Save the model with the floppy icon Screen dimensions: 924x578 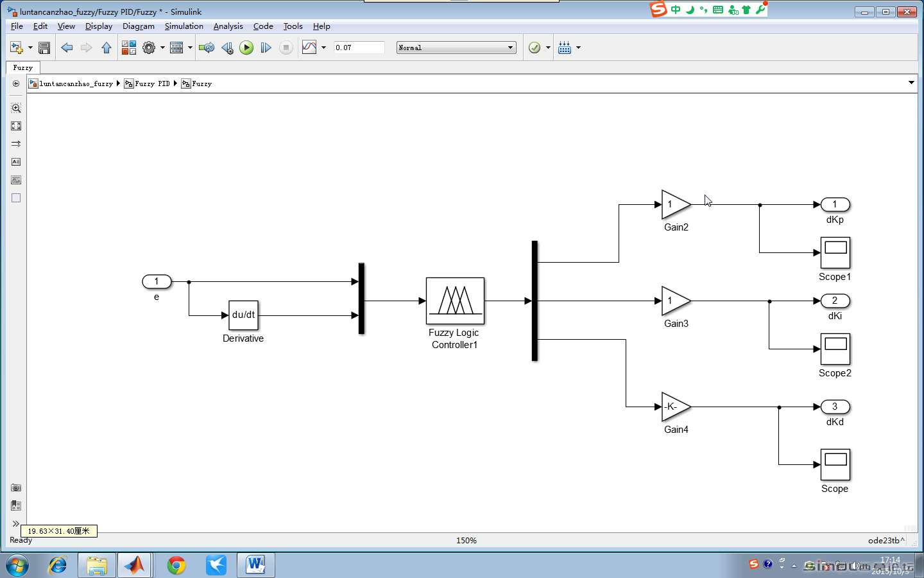44,48
